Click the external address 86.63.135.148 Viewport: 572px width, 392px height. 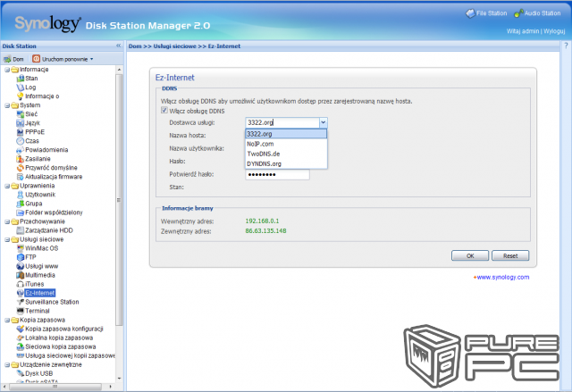[265, 231]
